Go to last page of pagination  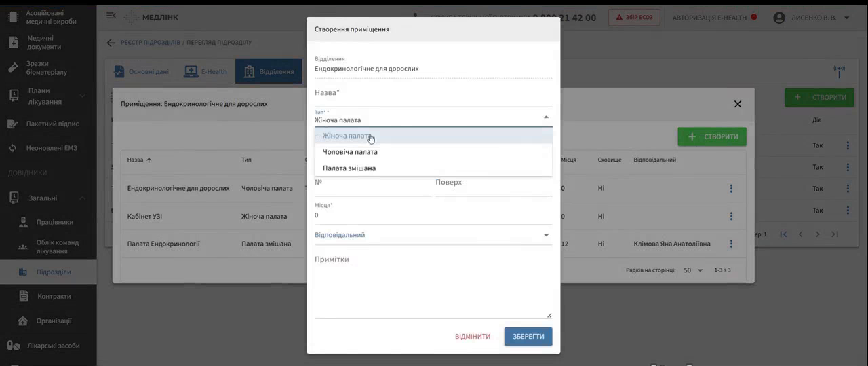pyautogui.click(x=835, y=234)
